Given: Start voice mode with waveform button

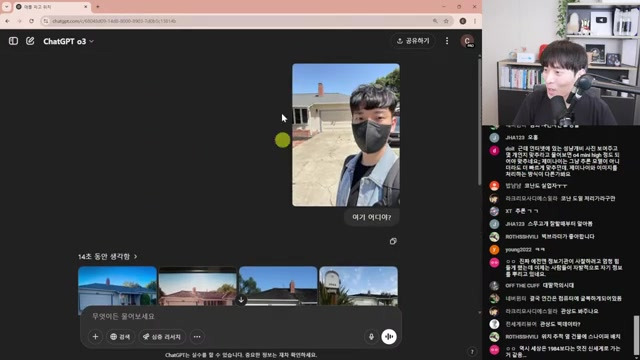Looking at the screenshot, I should tap(389, 337).
